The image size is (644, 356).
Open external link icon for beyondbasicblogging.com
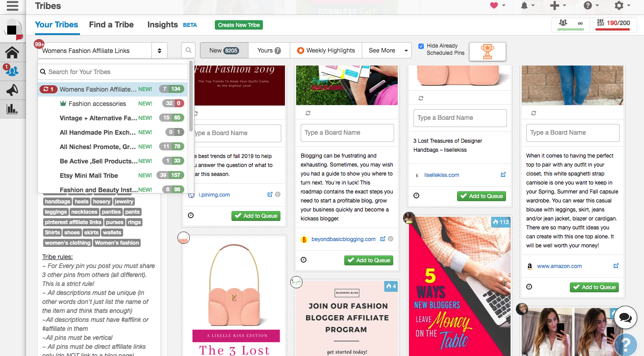pos(383,239)
